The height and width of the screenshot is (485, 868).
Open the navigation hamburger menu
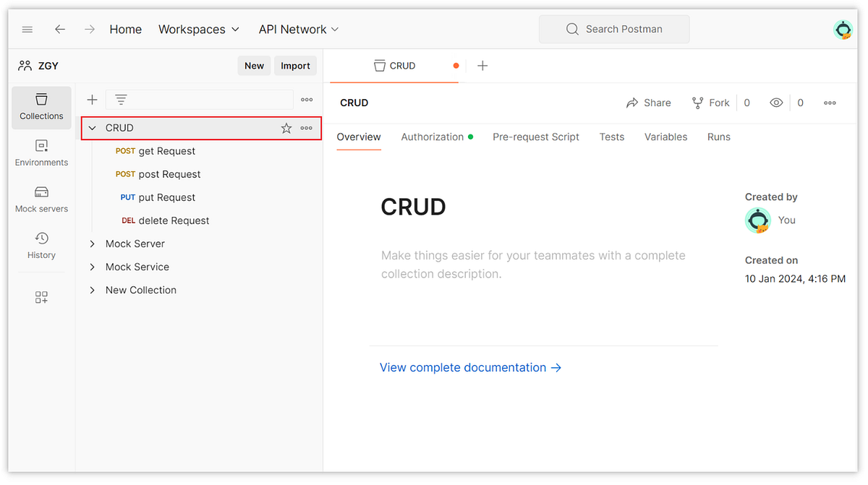coord(27,29)
